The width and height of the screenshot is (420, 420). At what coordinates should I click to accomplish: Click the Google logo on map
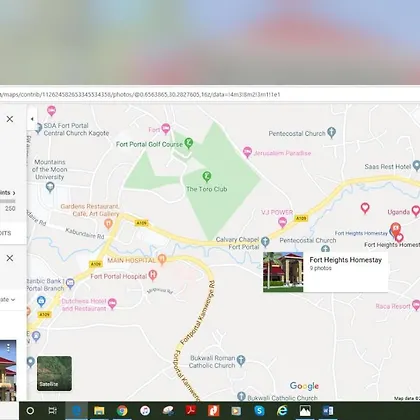(304, 386)
